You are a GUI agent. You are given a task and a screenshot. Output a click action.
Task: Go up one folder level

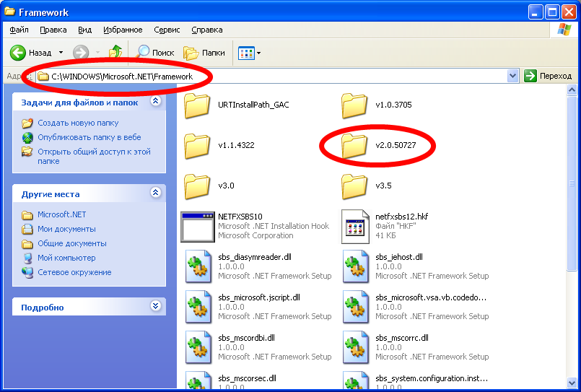click(115, 52)
